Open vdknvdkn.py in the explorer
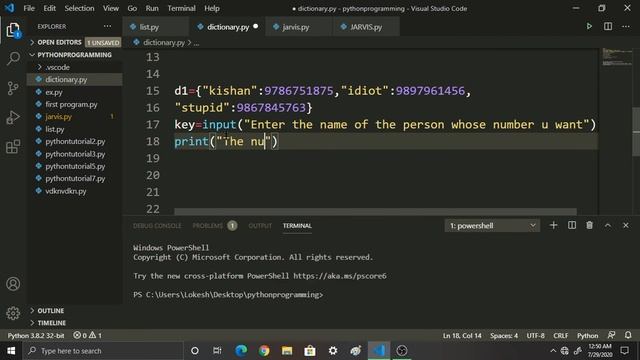This screenshot has height=360, width=640. click(x=75, y=191)
